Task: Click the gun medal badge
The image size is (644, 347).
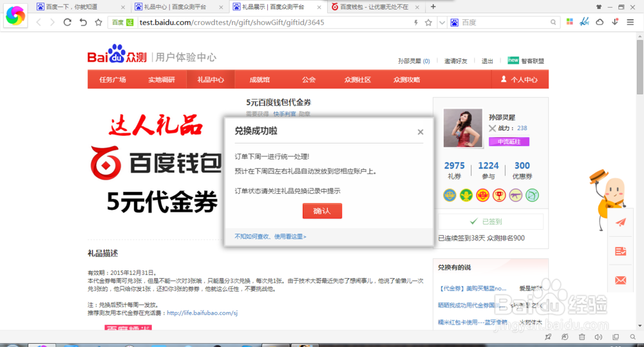Action: point(515,195)
